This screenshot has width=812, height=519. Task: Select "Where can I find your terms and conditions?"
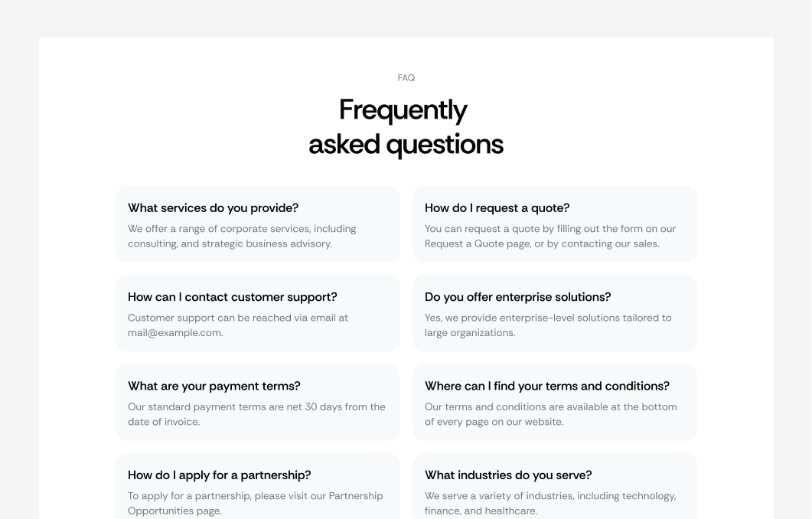[546, 386]
